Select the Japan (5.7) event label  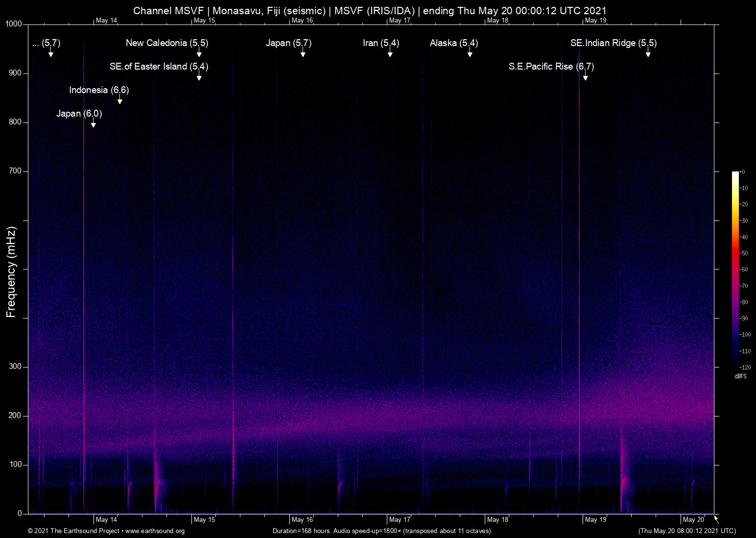[x=288, y=43]
